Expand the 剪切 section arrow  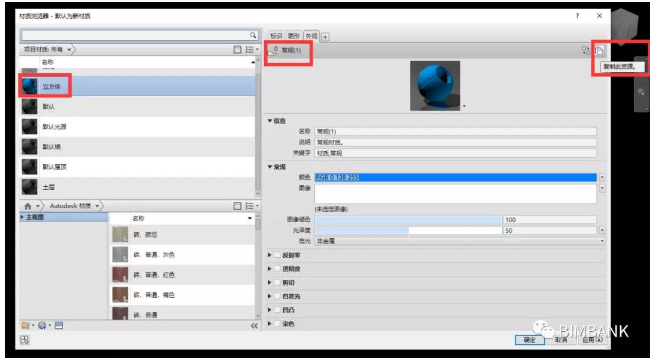coord(270,282)
